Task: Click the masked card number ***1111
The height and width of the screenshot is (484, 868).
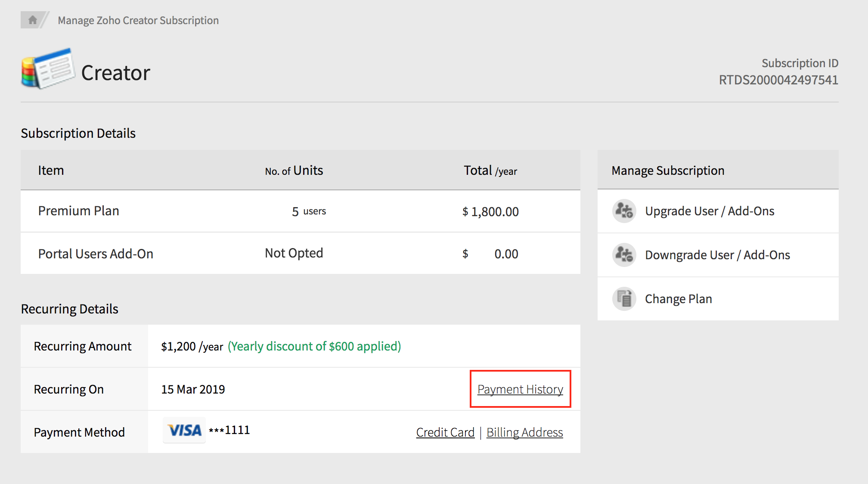Action: tap(229, 430)
